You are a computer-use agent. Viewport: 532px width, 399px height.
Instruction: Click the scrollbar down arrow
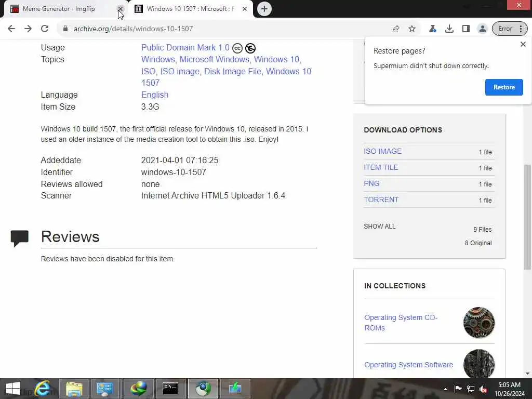click(x=527, y=374)
